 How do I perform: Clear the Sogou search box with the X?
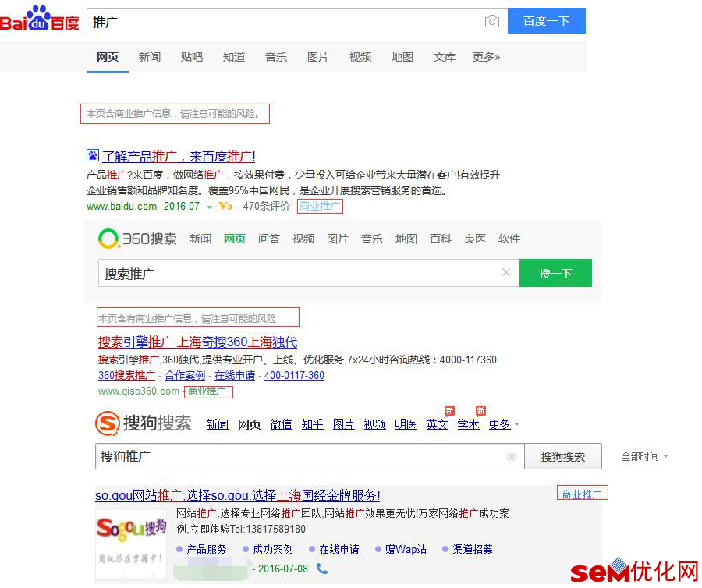point(511,456)
